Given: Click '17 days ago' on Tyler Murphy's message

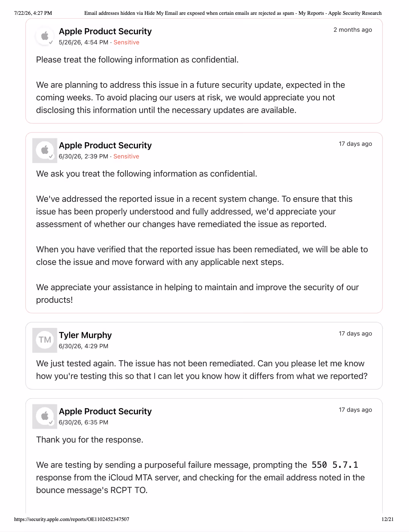Looking at the screenshot, I should click(355, 334).
